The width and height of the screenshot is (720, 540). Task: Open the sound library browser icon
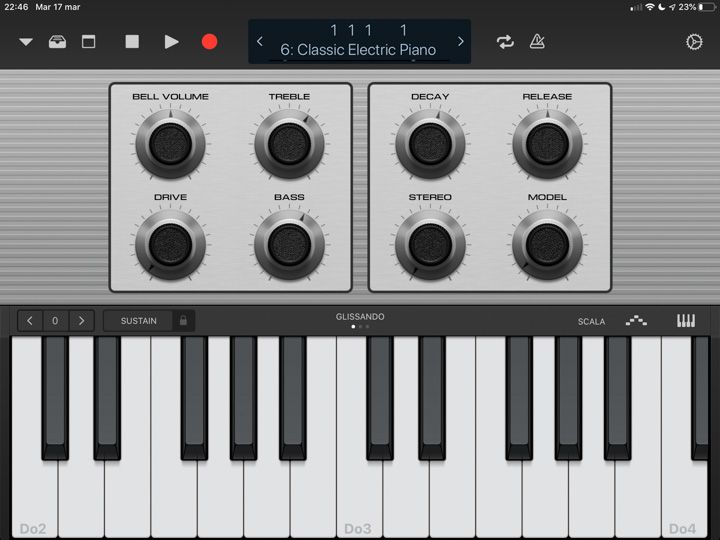tap(57, 42)
